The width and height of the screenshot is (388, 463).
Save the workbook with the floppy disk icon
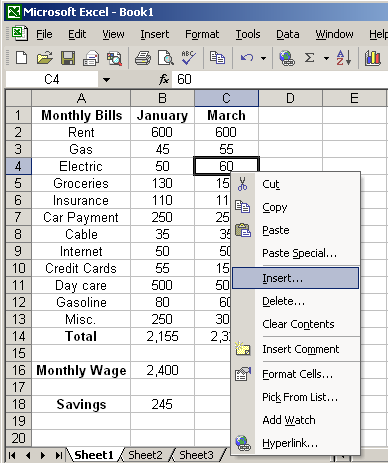click(x=68, y=58)
